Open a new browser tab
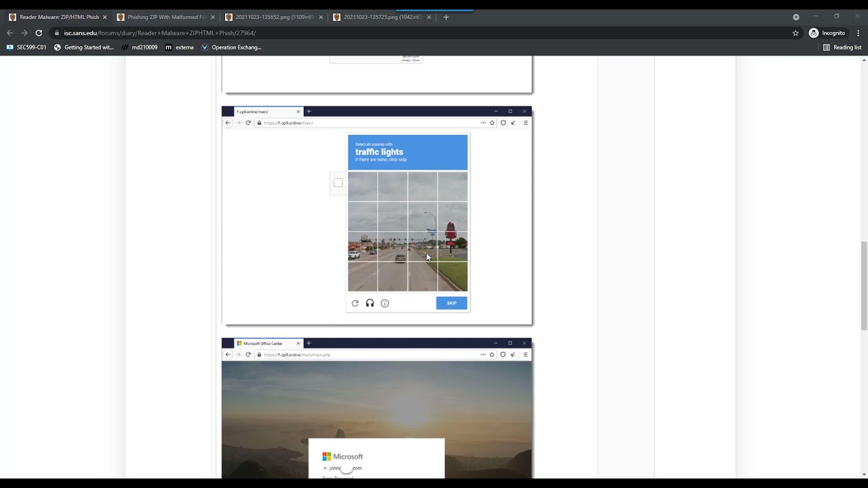 click(446, 17)
